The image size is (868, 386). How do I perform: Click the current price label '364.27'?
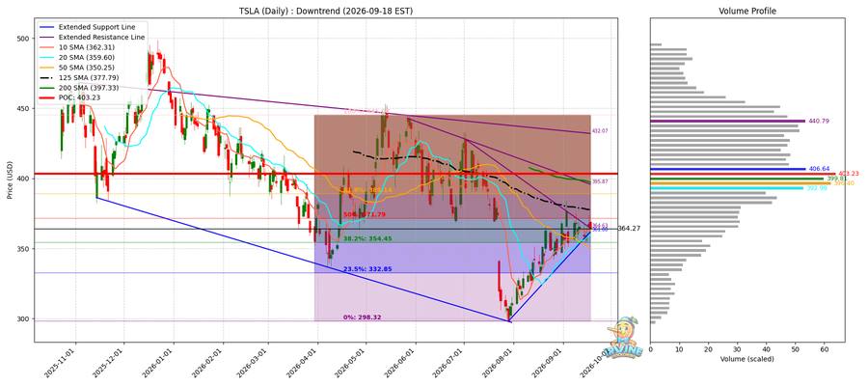[x=629, y=228]
